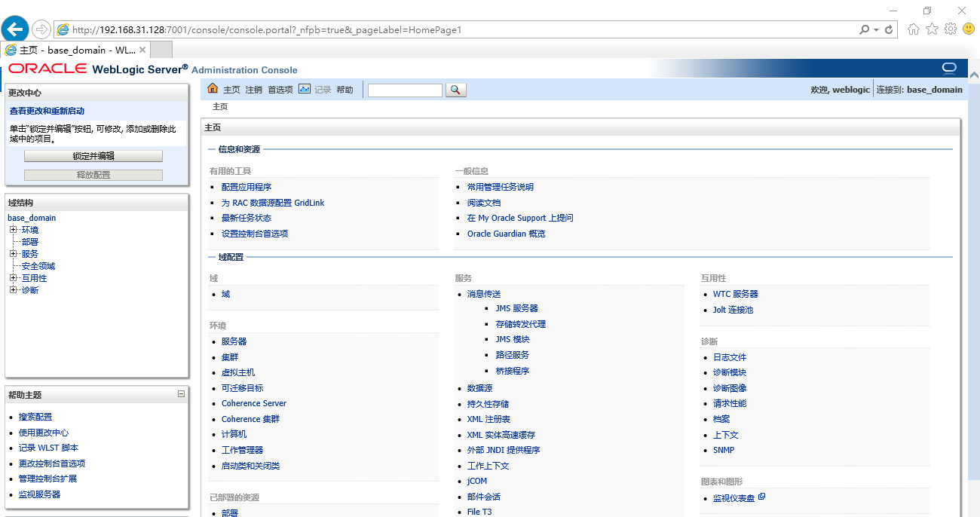
Task: Expand the 诊断 tree node
Action: coord(13,290)
